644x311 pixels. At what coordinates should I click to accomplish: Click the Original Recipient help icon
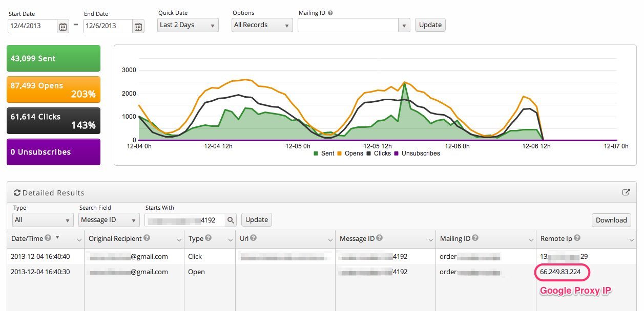147,238
